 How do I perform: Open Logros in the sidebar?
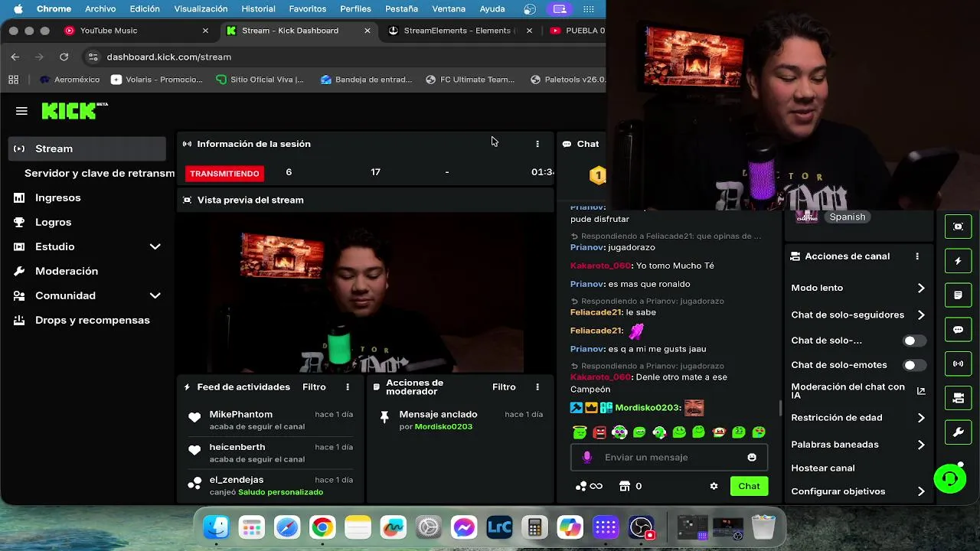click(53, 222)
